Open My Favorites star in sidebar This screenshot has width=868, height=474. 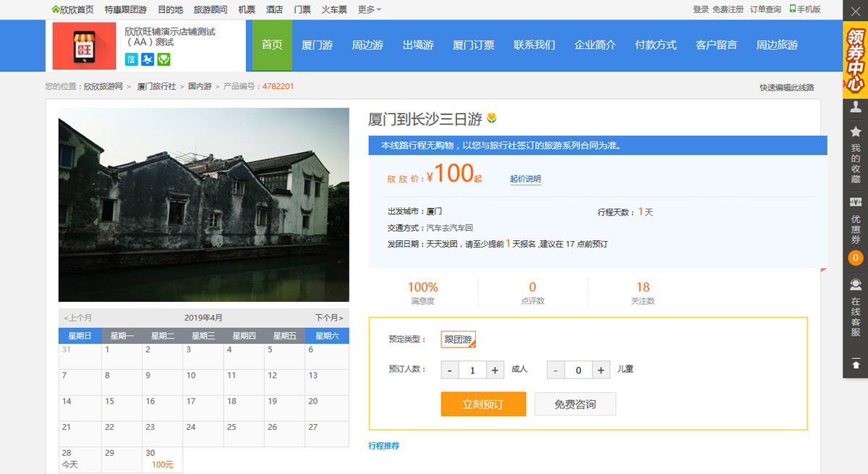click(856, 132)
